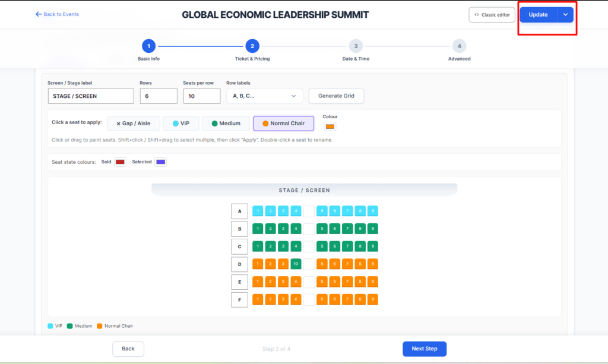Click Medium seat 3 in row C

(x=283, y=246)
